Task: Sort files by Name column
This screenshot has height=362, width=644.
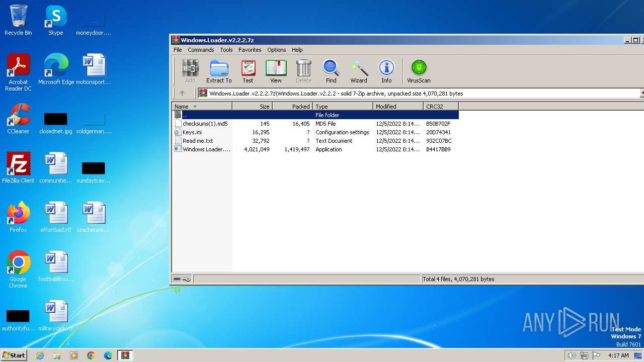Action: click(202, 107)
